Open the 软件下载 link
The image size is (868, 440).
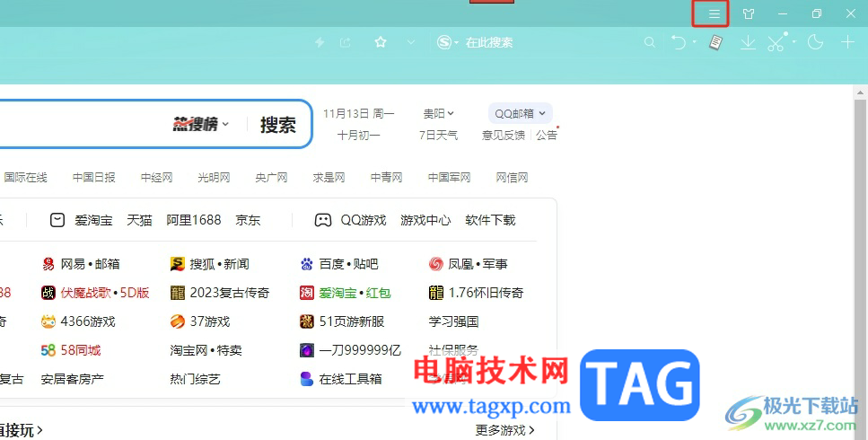[x=490, y=220]
